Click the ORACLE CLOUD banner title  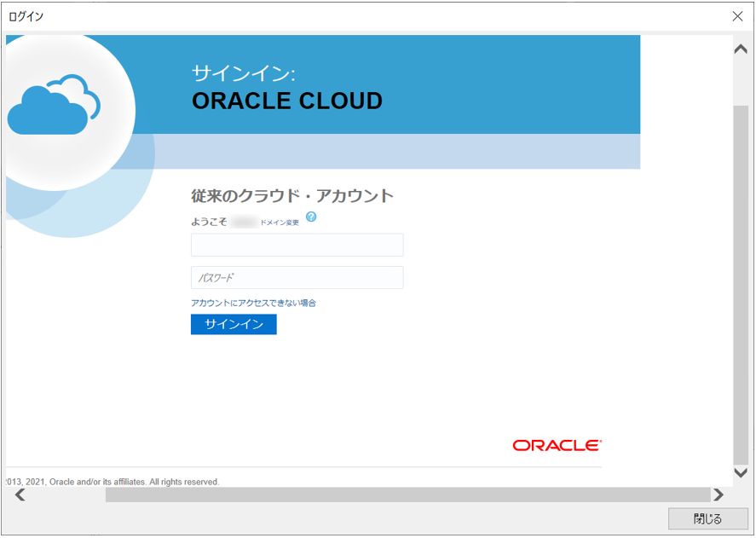click(287, 101)
